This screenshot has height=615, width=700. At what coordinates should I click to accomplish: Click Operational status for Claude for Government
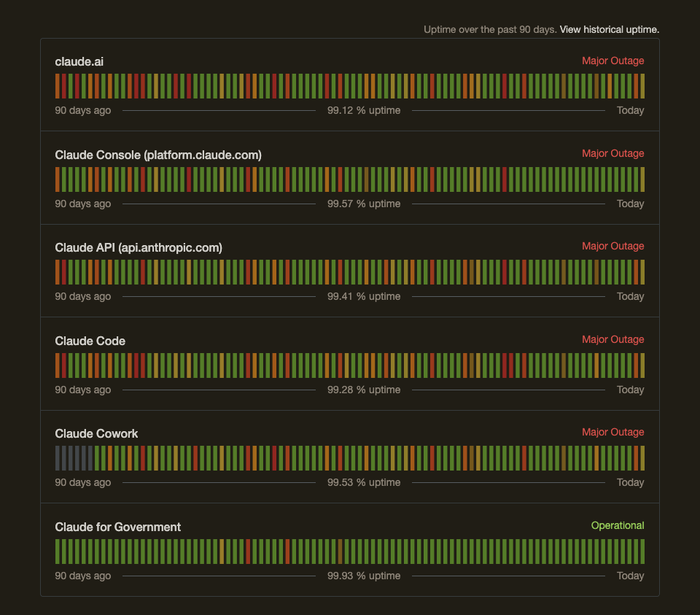click(618, 525)
